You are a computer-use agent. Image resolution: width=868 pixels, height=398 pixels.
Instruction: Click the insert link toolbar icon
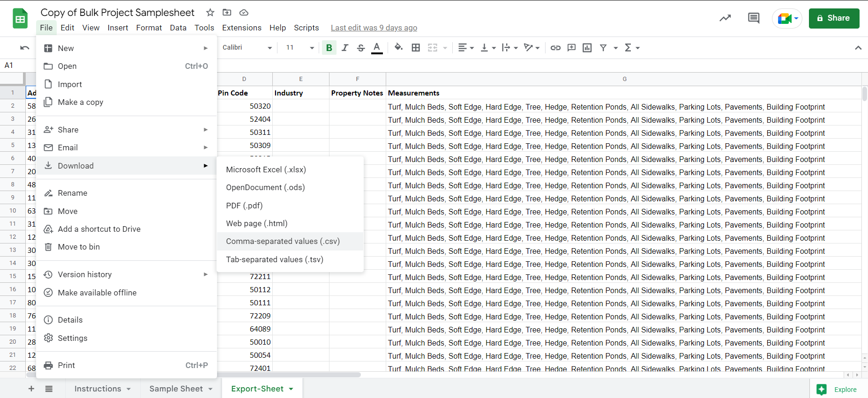pos(555,48)
